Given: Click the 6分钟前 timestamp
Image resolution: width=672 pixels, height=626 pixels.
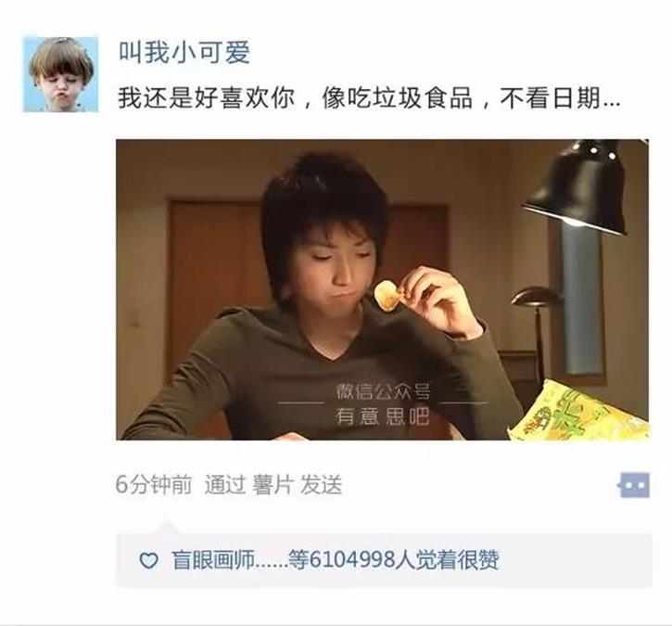Looking at the screenshot, I should coord(154,485).
